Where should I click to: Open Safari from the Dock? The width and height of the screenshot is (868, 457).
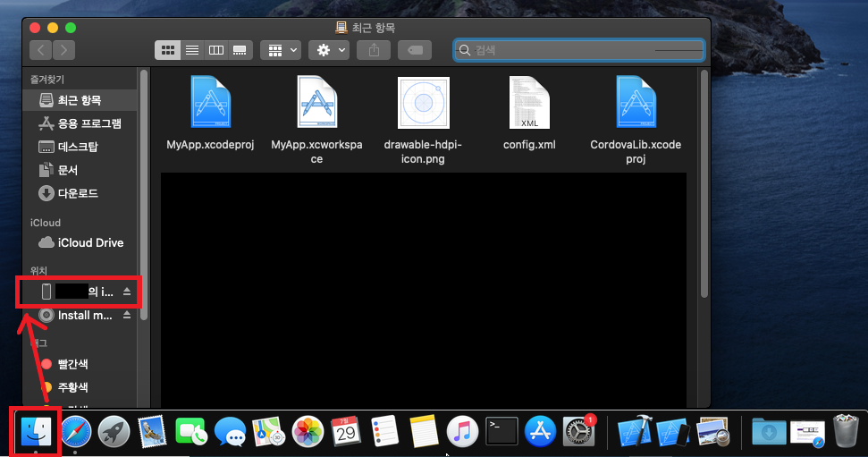pyautogui.click(x=75, y=432)
